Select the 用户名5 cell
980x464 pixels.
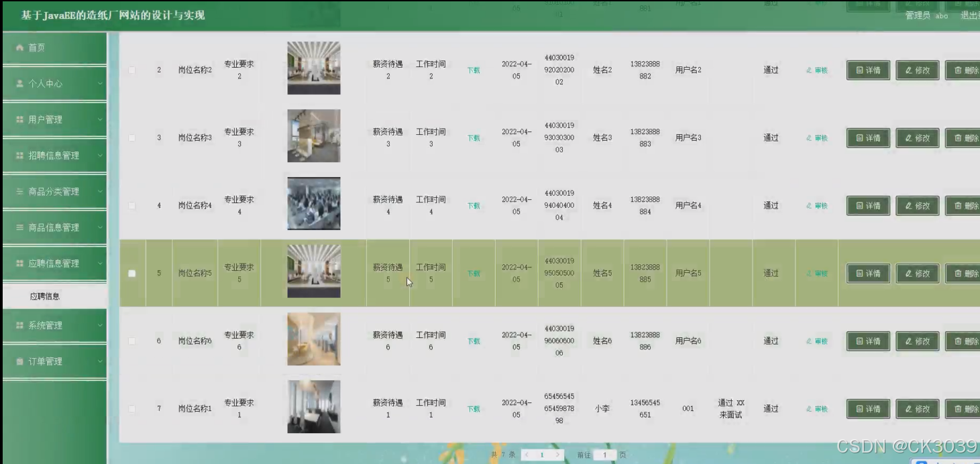(688, 274)
